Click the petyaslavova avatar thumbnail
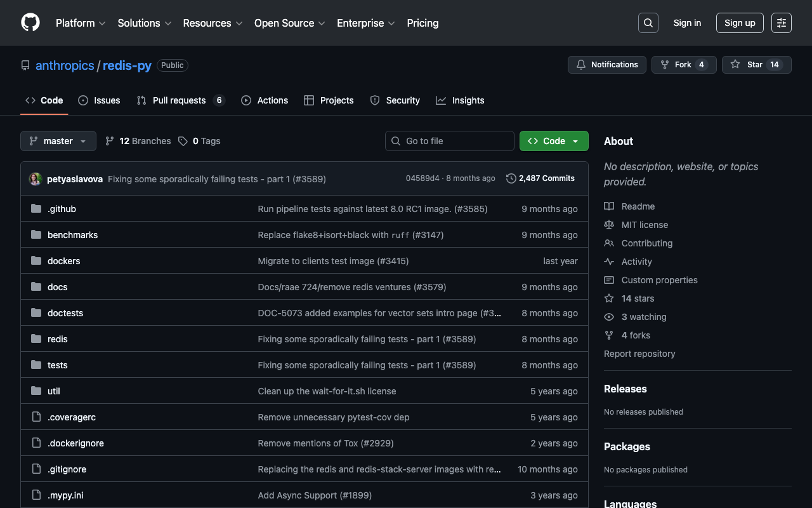The width and height of the screenshot is (812, 508). (36, 179)
